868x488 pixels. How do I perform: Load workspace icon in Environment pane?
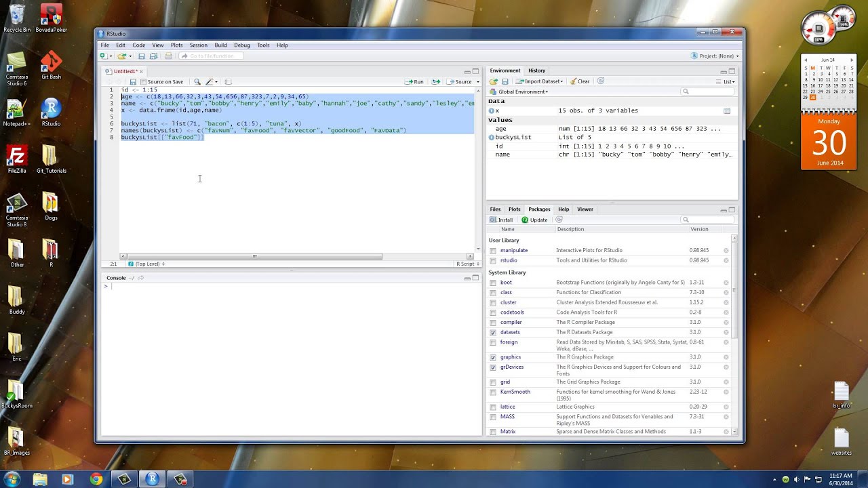point(494,81)
